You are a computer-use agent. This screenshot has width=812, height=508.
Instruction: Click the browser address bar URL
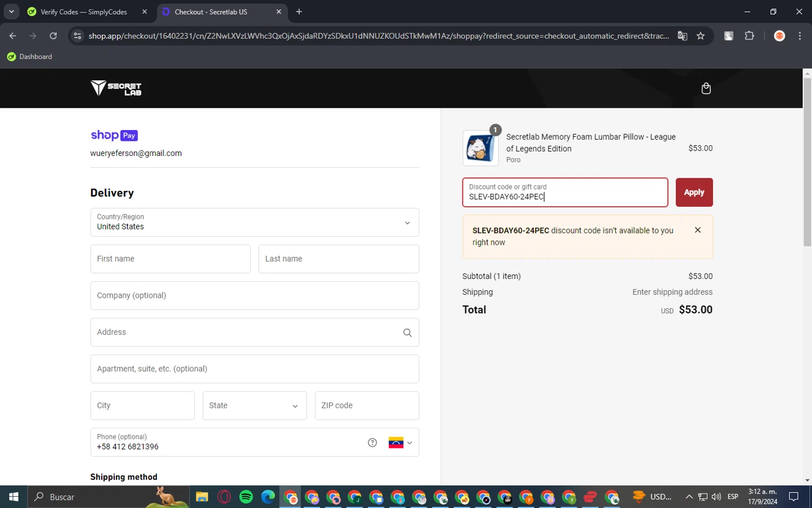[378, 36]
